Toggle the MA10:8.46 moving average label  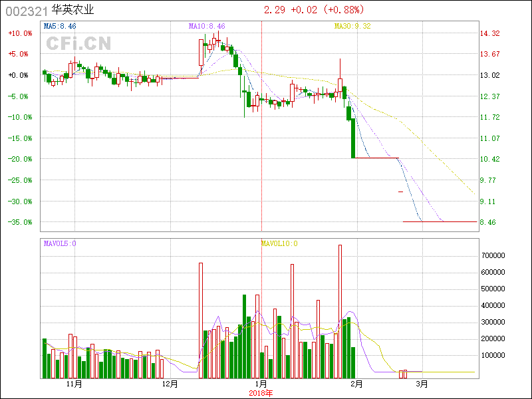[207, 26]
